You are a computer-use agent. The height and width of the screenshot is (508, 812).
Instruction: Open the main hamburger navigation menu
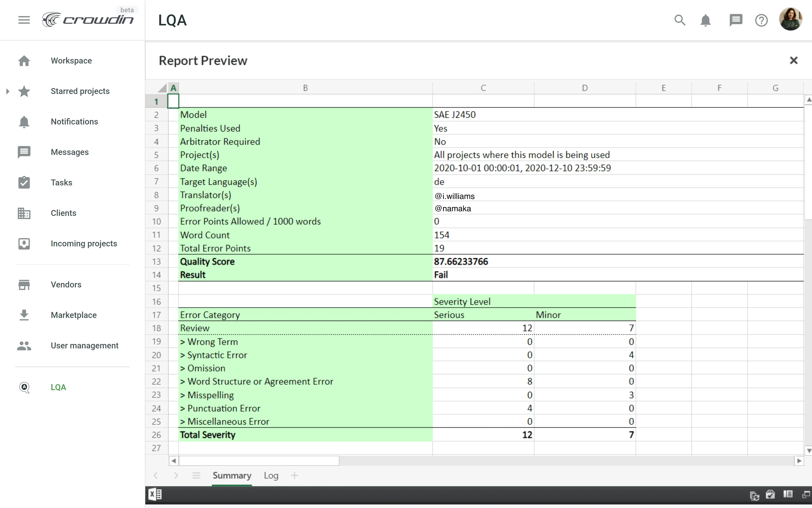click(x=23, y=19)
